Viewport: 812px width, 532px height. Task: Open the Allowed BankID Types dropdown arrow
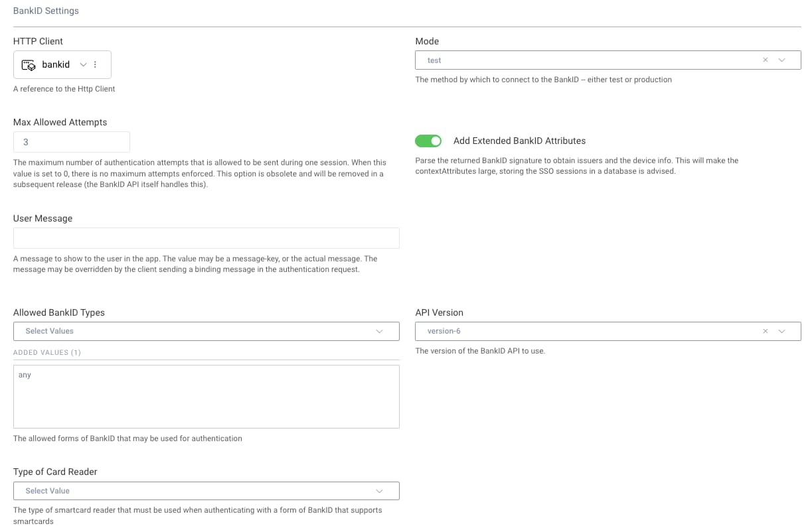(x=380, y=331)
